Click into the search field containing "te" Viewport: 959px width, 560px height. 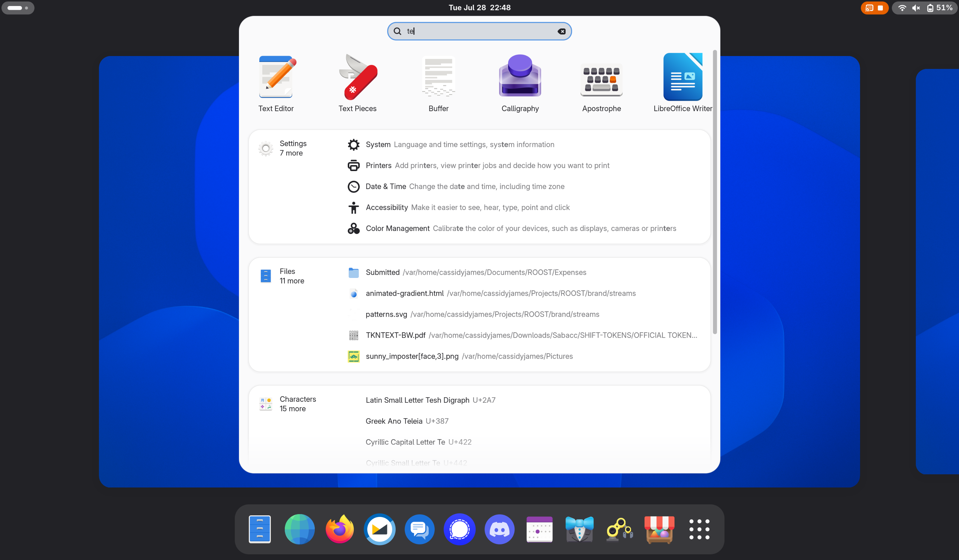479,31
